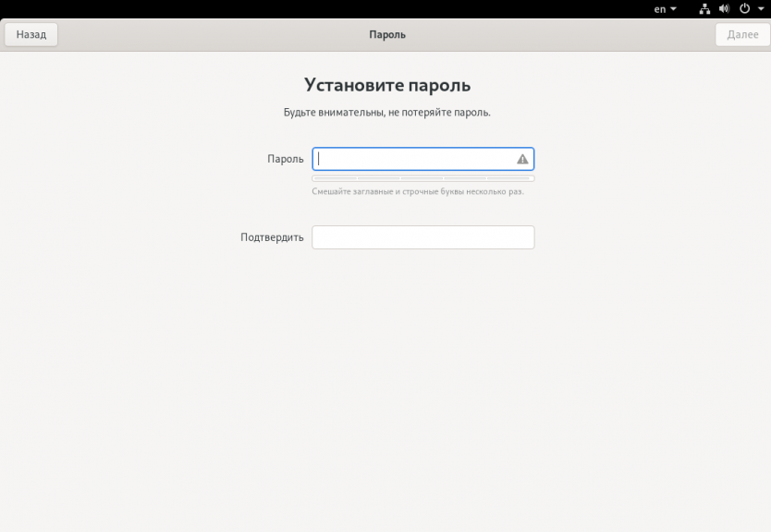Screen dimensions: 771x532
Task: Click the volume speaker icon in top bar
Action: tap(724, 9)
